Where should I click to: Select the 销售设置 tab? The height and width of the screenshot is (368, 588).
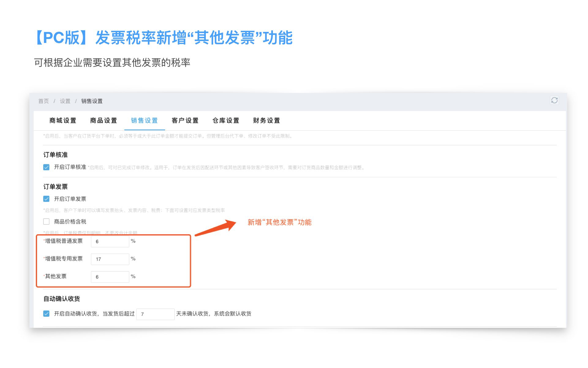click(144, 121)
